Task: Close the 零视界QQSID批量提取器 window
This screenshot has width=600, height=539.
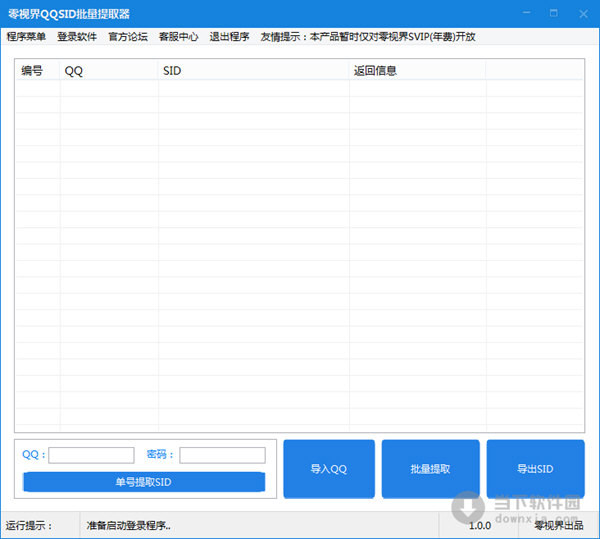Action: click(583, 14)
